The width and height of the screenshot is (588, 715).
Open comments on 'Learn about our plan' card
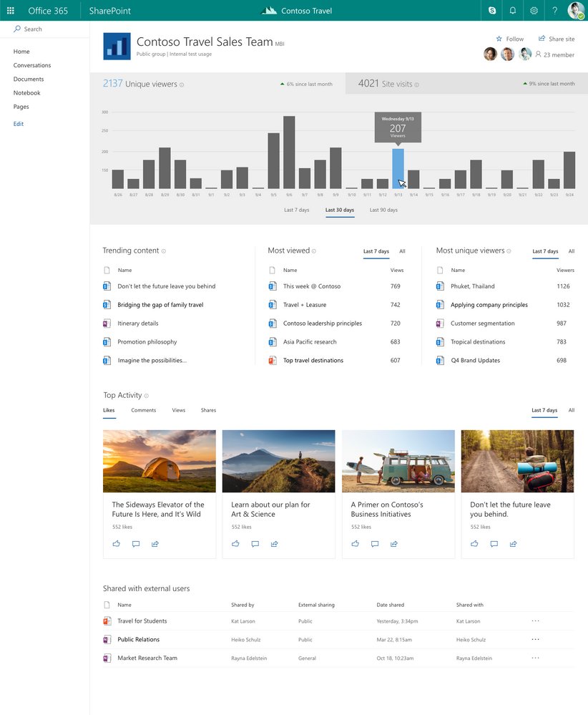pyautogui.click(x=255, y=544)
